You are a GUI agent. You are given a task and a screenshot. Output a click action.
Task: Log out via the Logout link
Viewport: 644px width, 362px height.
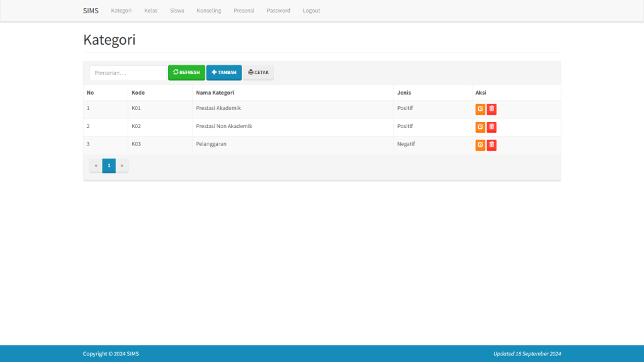[x=311, y=11]
